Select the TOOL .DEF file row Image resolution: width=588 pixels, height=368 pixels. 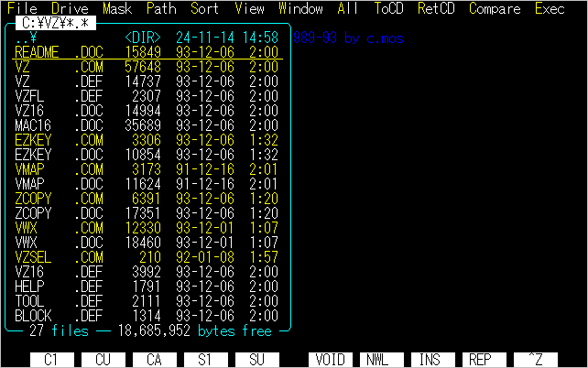tap(147, 301)
